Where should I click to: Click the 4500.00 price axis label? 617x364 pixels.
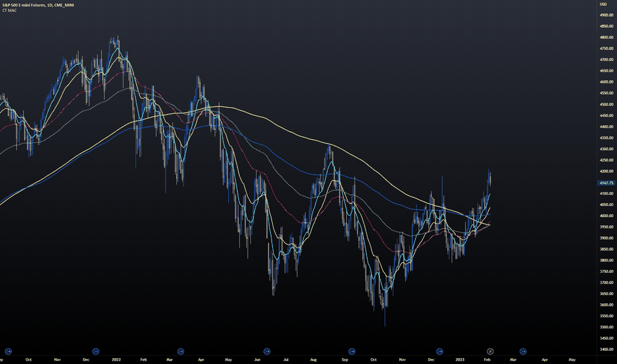606,105
